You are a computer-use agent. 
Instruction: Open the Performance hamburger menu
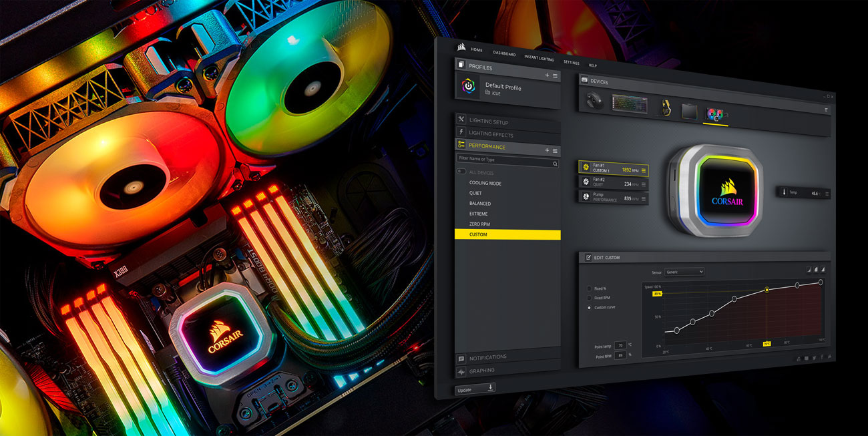point(555,150)
